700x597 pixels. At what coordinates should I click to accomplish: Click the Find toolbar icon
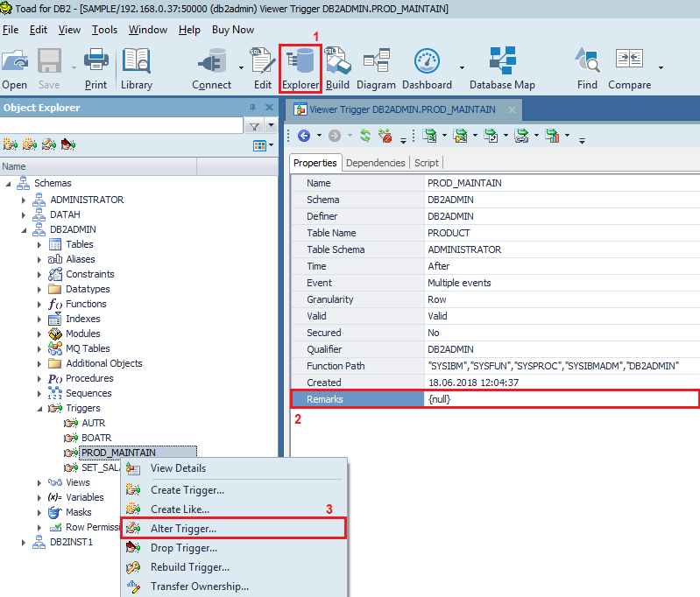(587, 68)
